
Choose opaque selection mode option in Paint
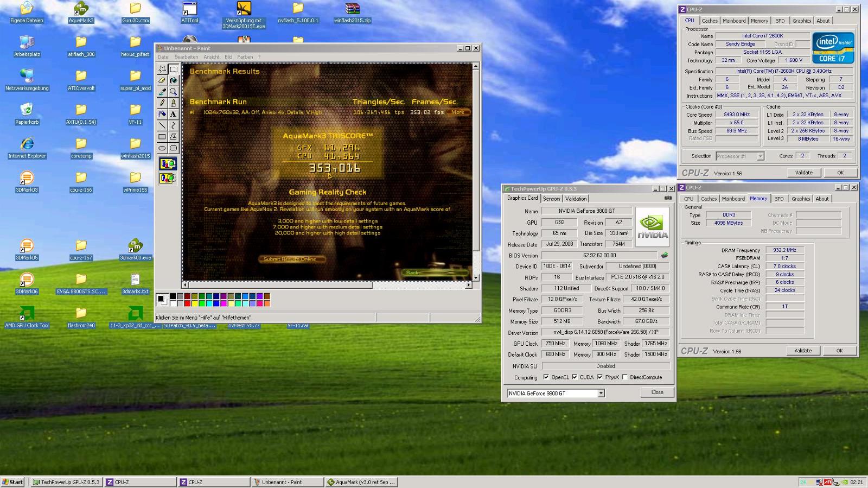pos(168,163)
